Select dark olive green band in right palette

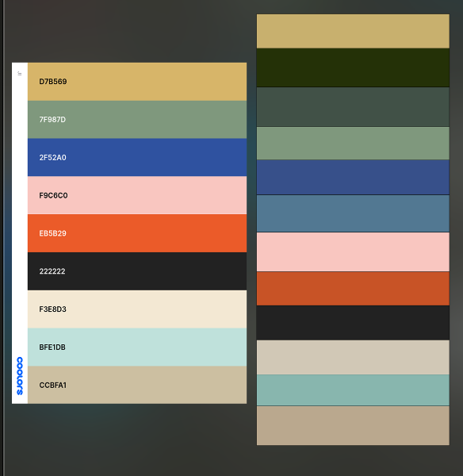pos(353,67)
